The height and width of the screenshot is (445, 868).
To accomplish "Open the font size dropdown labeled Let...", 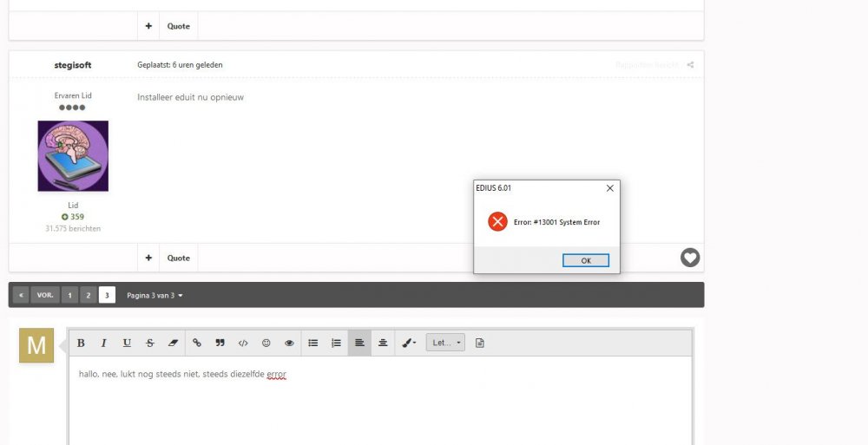I will click(445, 343).
